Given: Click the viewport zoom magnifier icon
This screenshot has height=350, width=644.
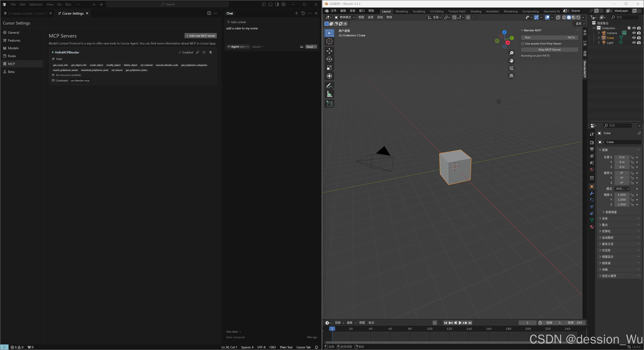Looking at the screenshot, I should click(512, 53).
